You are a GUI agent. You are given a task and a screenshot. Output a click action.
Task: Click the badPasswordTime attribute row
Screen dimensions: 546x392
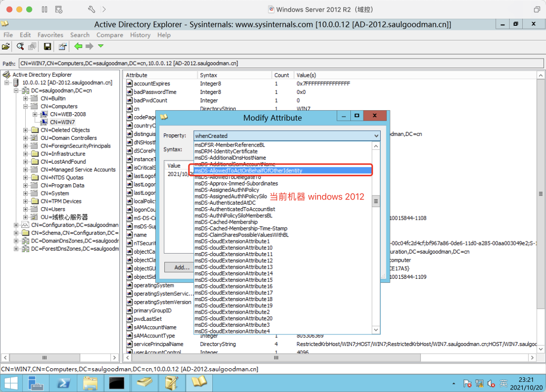[x=331, y=92]
